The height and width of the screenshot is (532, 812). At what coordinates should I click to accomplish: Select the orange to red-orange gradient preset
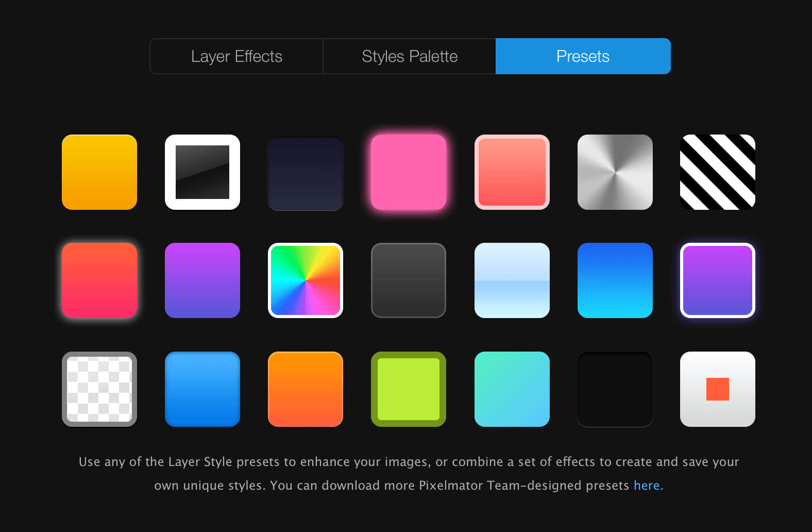(x=306, y=389)
